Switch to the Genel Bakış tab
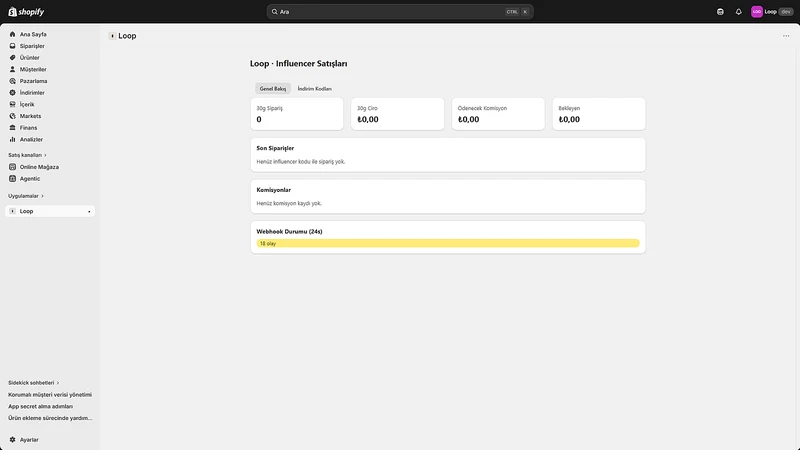The height and width of the screenshot is (450, 800). [x=273, y=89]
